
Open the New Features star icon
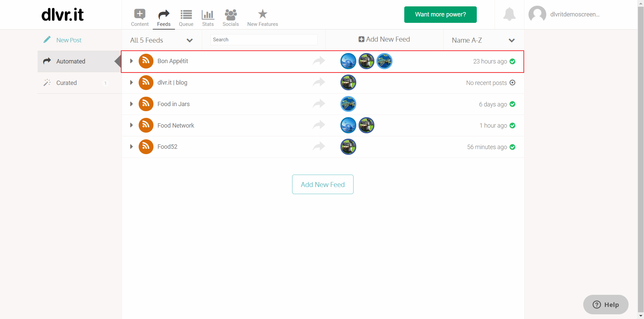(x=263, y=14)
